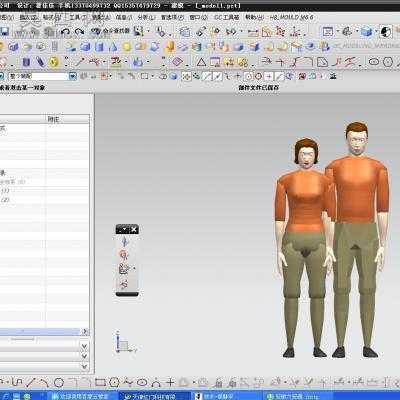Click the last icon in the floating toolbar
Image resolution: width=400 pixels, height=400 pixels.
click(x=124, y=284)
